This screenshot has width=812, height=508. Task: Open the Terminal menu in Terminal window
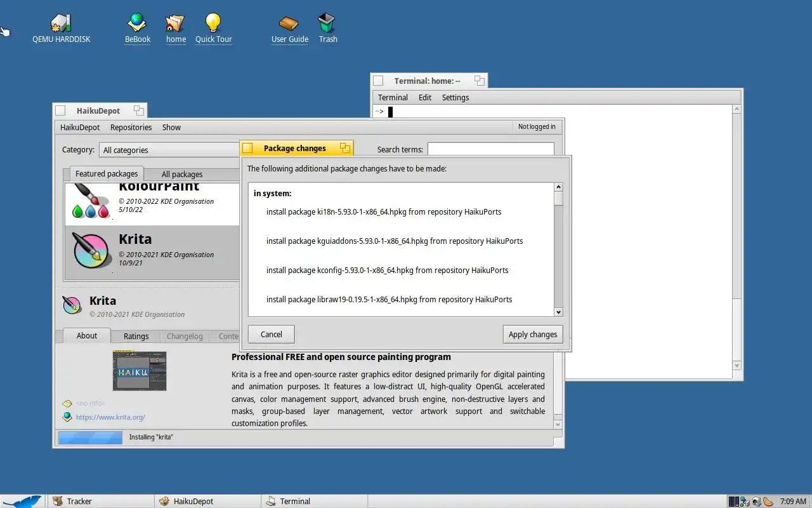[x=393, y=97]
